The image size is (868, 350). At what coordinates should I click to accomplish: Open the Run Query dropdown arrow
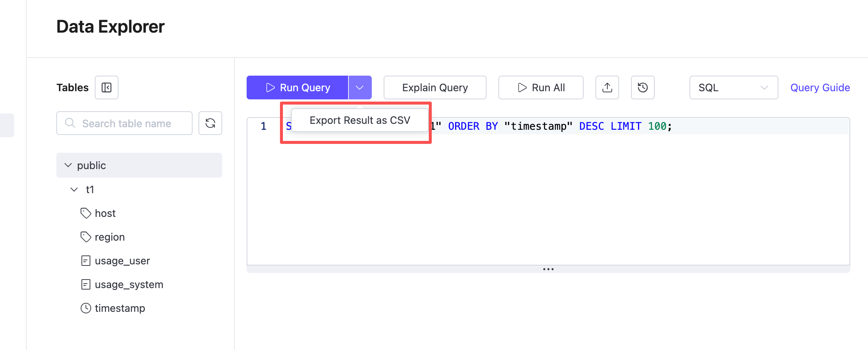coord(360,87)
